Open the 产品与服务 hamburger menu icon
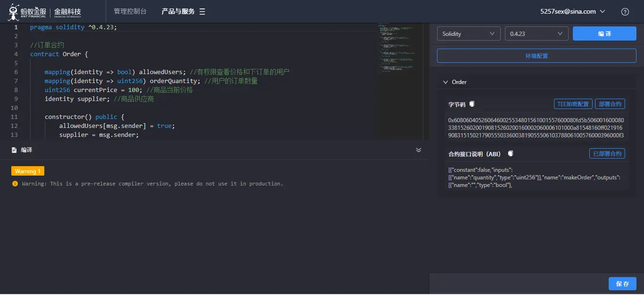The image size is (644, 295). 202,12
